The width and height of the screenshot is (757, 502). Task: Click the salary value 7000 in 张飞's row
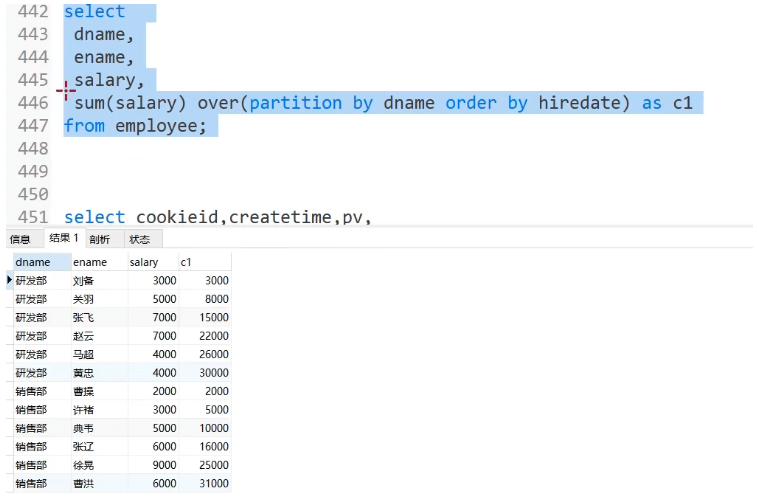[x=164, y=318]
